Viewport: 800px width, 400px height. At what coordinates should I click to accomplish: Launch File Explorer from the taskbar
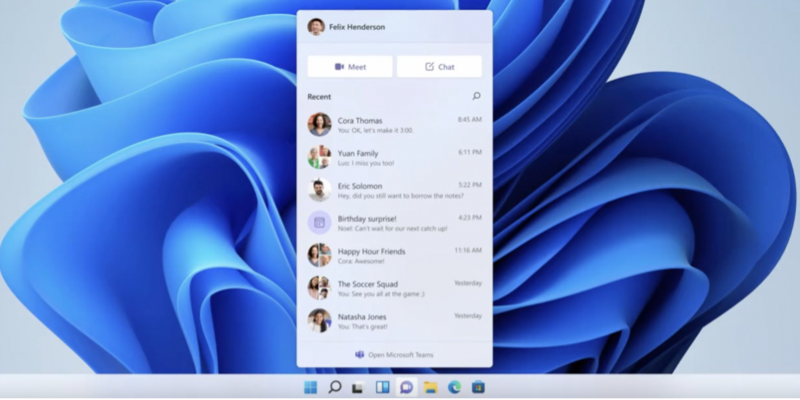tap(430, 387)
